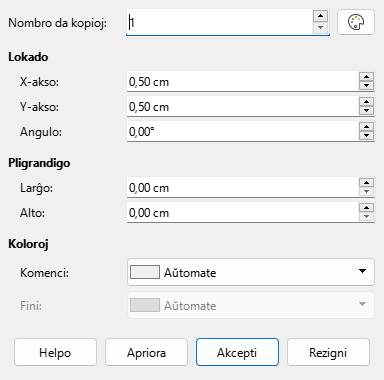This screenshot has height=380, width=384.
Task: Increase Larĝo value with up arrow
Action: pyautogui.click(x=366, y=183)
